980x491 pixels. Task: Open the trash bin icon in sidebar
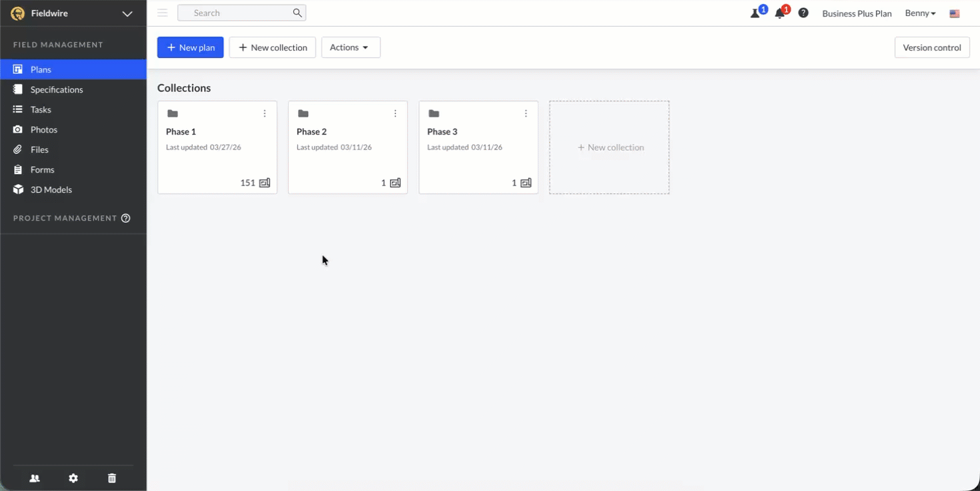112,478
